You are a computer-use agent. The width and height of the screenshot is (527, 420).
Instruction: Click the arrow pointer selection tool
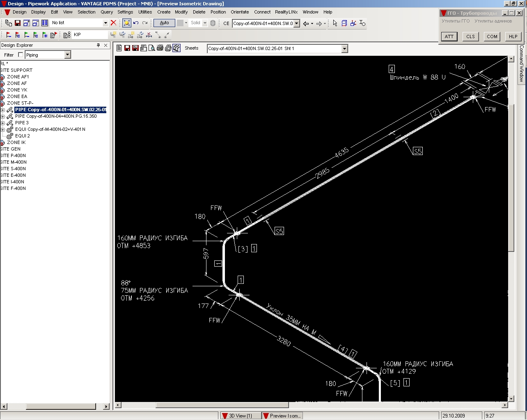click(335, 23)
